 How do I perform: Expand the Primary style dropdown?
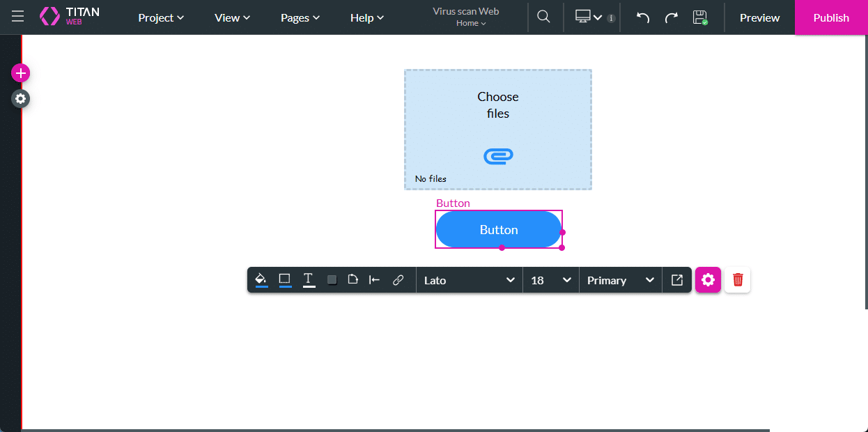(619, 279)
